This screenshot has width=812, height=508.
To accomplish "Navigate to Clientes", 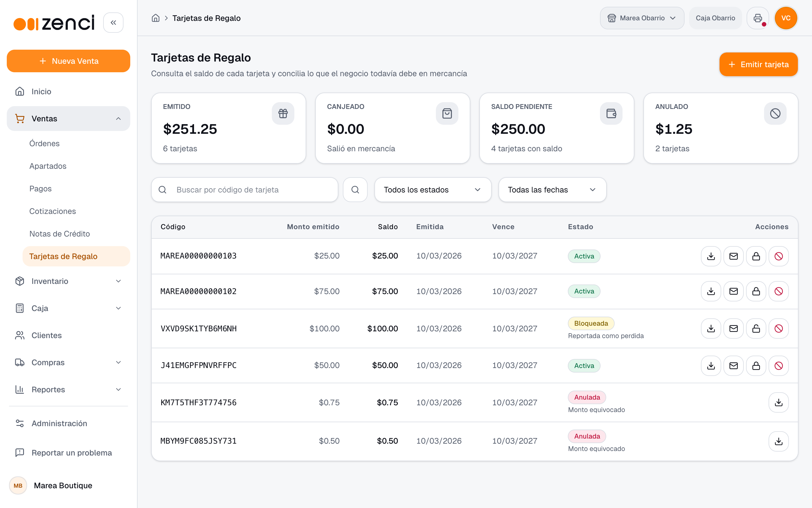I will coord(69,335).
